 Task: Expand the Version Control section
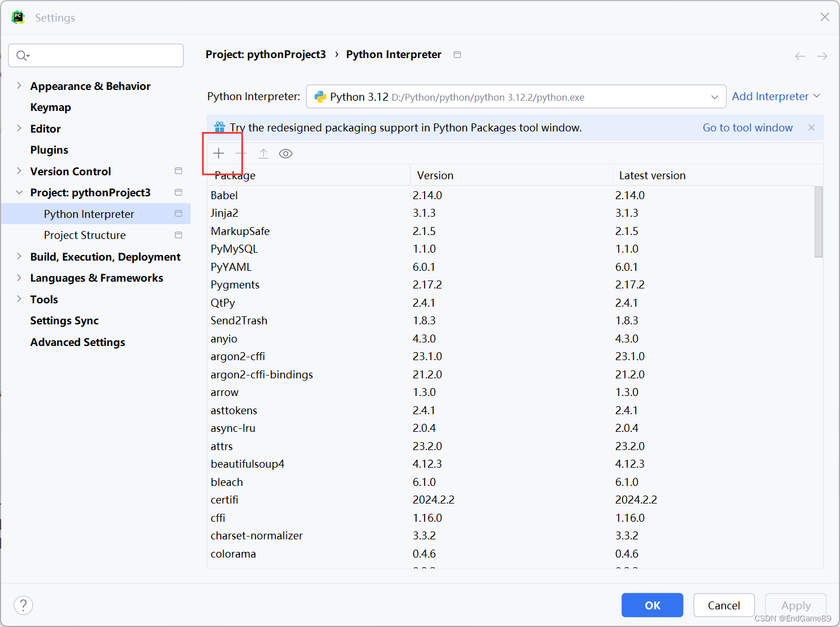[19, 171]
